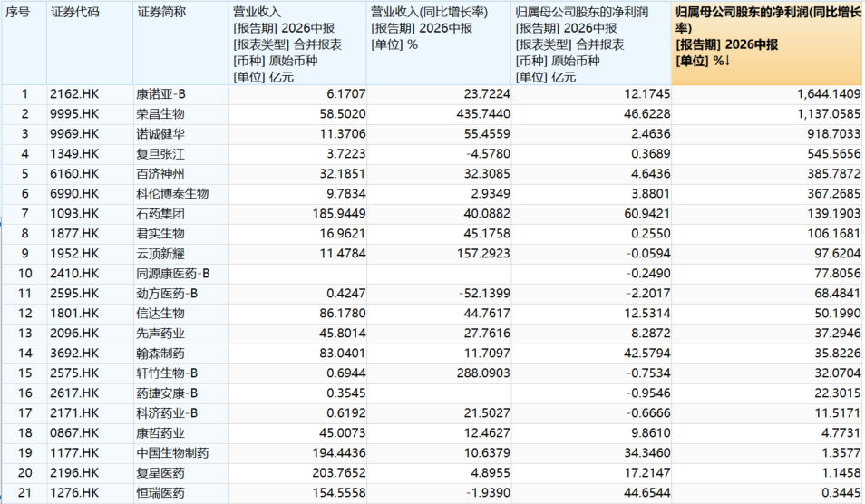Viewport: 865px width, 504px height.
Task: Select stock name 荣昌生物
Action: (160, 114)
